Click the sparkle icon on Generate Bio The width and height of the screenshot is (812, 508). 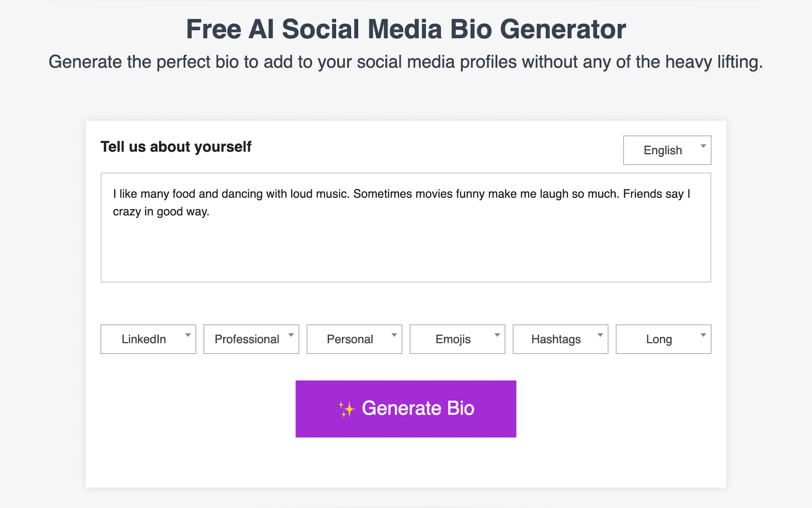[x=347, y=408]
